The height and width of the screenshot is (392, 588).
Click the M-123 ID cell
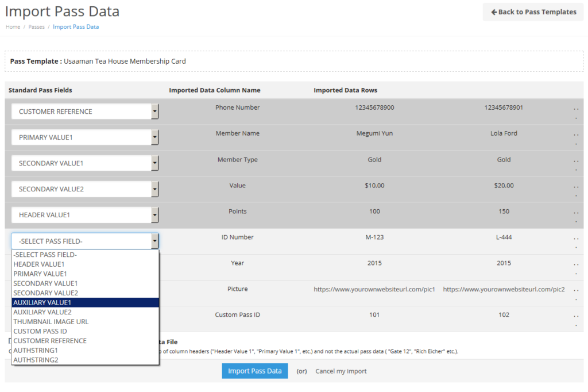(374, 237)
